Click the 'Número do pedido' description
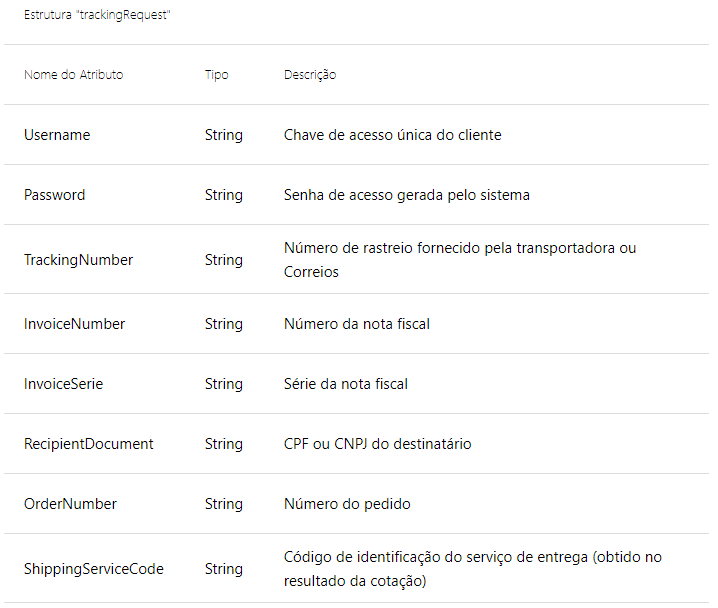 [x=346, y=504]
